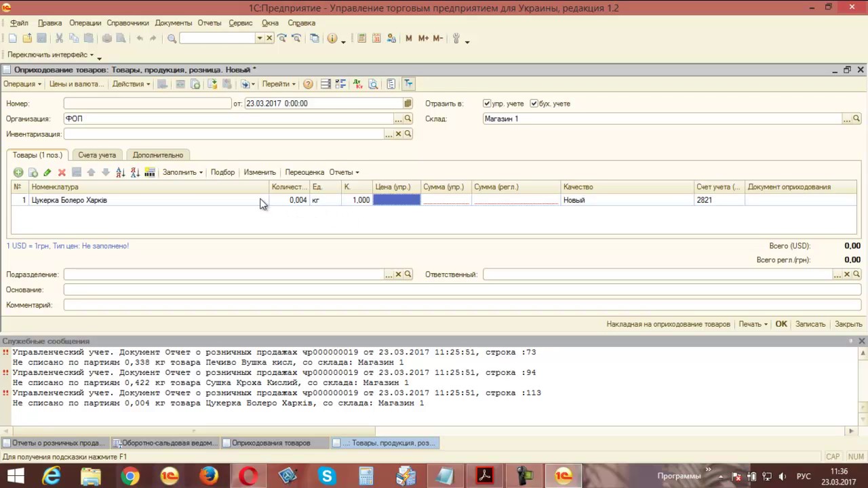Click the Add row green plus icon
868x488 pixels.
(x=18, y=172)
